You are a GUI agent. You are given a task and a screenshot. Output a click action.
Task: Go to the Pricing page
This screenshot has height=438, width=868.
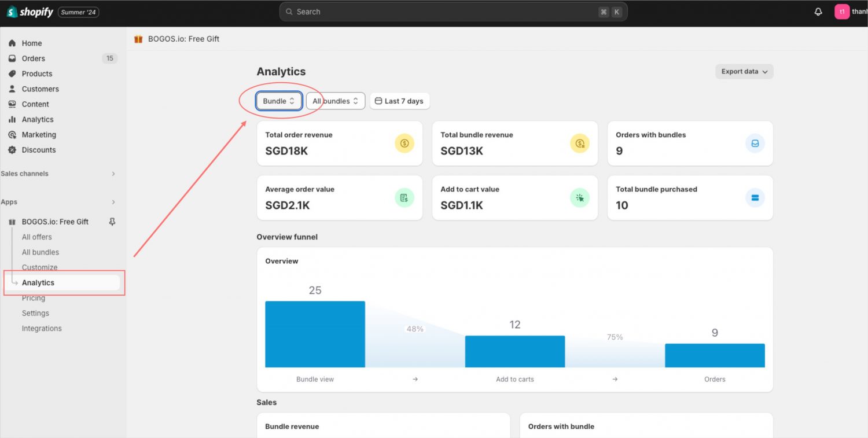coord(34,297)
